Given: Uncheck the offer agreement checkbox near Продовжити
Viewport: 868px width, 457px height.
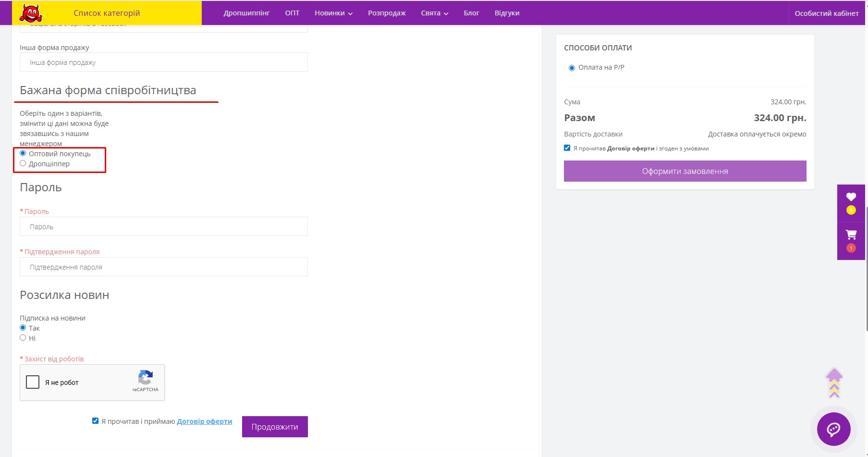Looking at the screenshot, I should point(95,421).
